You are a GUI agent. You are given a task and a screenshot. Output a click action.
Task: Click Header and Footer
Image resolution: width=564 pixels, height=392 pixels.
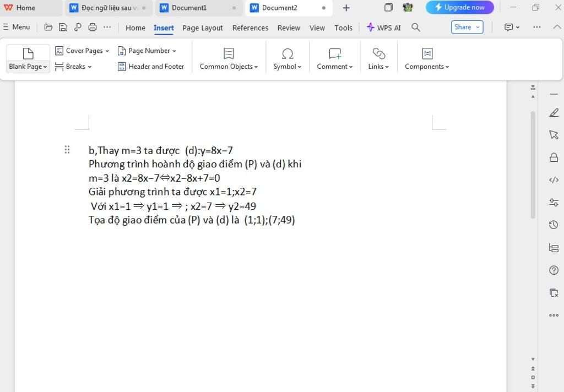tap(151, 67)
